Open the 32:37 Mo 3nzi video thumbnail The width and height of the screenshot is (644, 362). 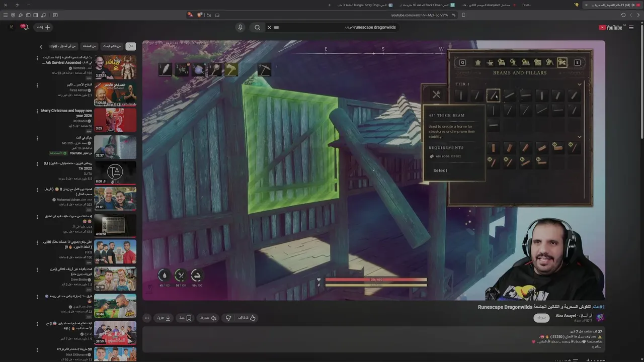coord(115,147)
